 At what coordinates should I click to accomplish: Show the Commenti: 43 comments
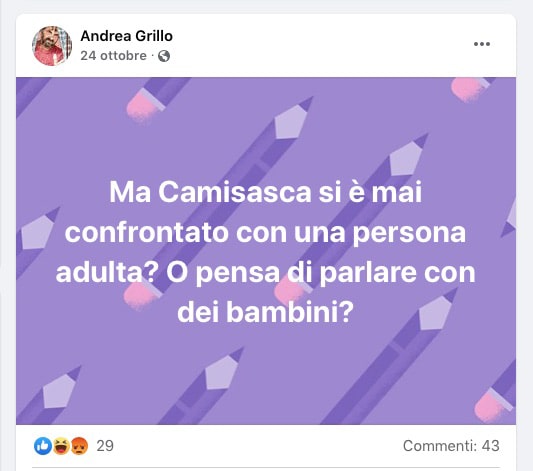(x=451, y=446)
